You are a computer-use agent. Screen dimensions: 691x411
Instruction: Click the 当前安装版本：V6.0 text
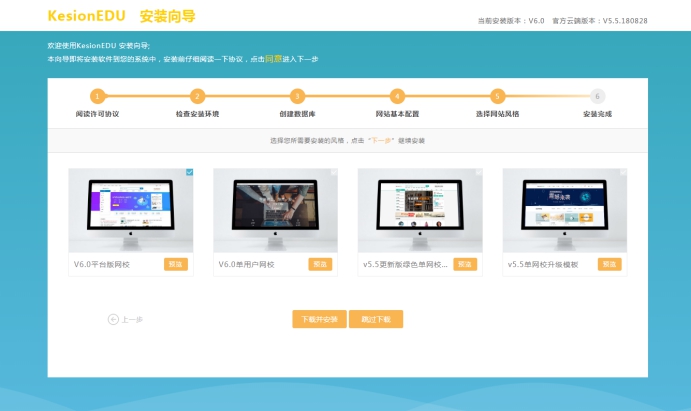(x=511, y=21)
